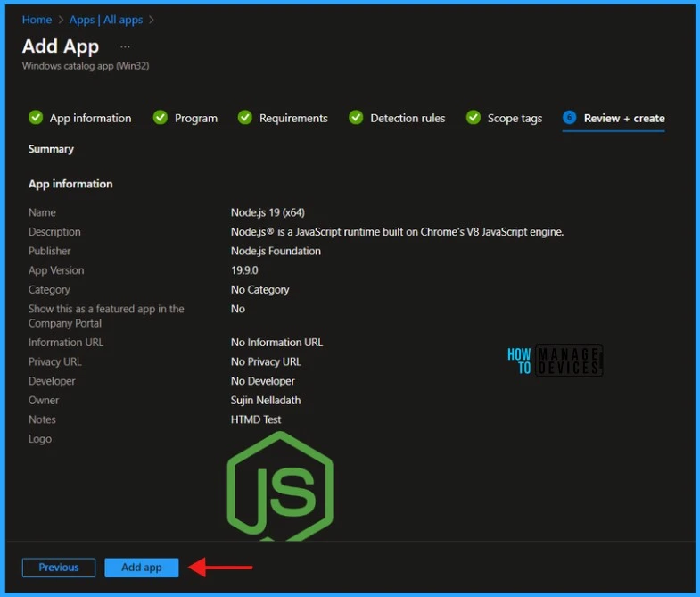The width and height of the screenshot is (700, 597).
Task: Click the 'Show this as a featured app' label
Action: point(106,316)
